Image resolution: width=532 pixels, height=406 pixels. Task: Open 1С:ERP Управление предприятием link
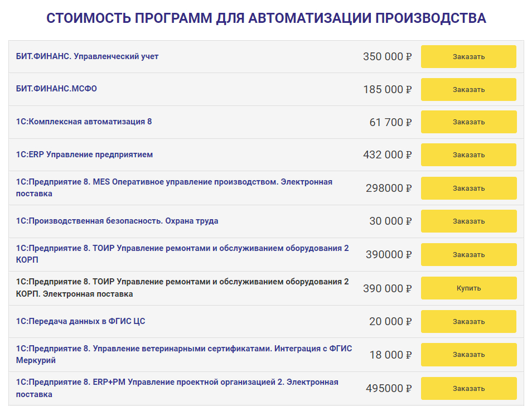click(85, 154)
